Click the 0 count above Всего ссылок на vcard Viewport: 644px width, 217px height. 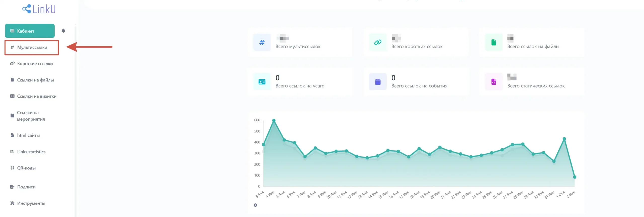click(277, 78)
